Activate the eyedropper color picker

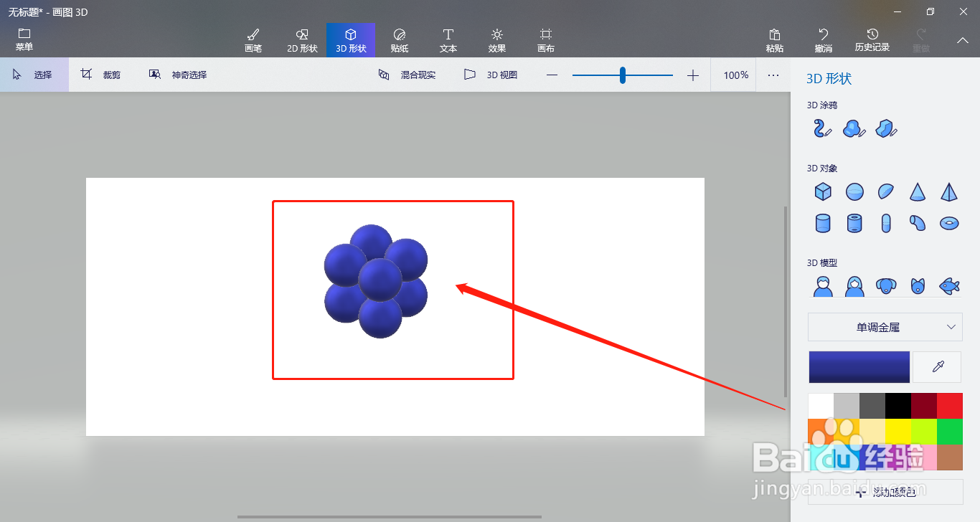937,367
